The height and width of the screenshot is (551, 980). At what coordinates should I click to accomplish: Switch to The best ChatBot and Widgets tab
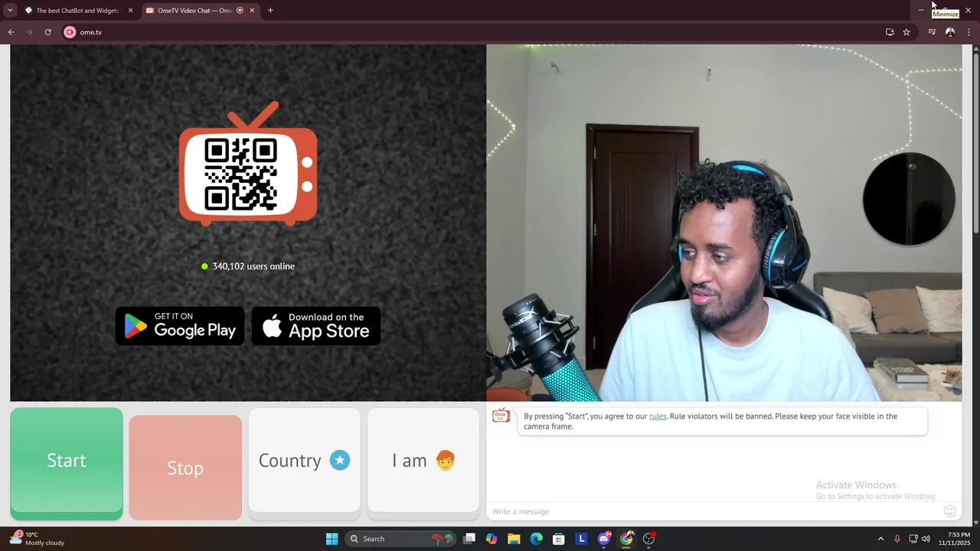click(x=77, y=11)
